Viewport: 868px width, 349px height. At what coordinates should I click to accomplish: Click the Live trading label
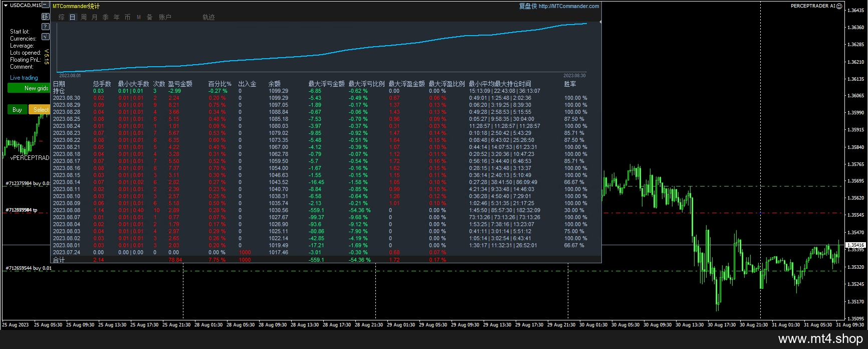[x=24, y=78]
